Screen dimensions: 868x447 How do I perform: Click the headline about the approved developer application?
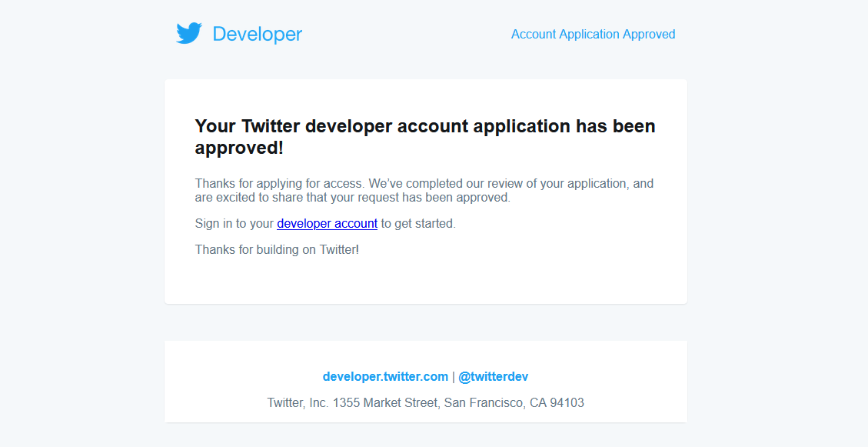(x=425, y=137)
